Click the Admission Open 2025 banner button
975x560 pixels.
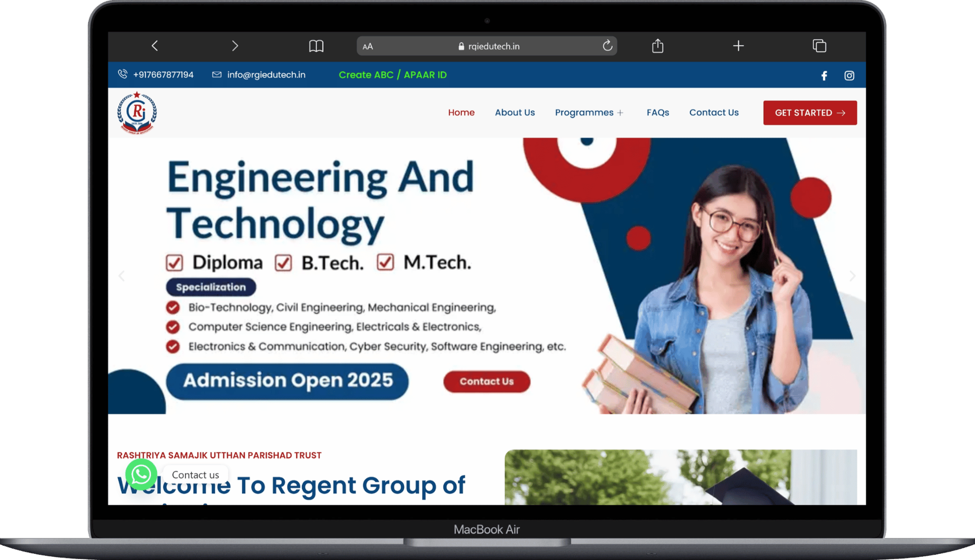(x=287, y=381)
